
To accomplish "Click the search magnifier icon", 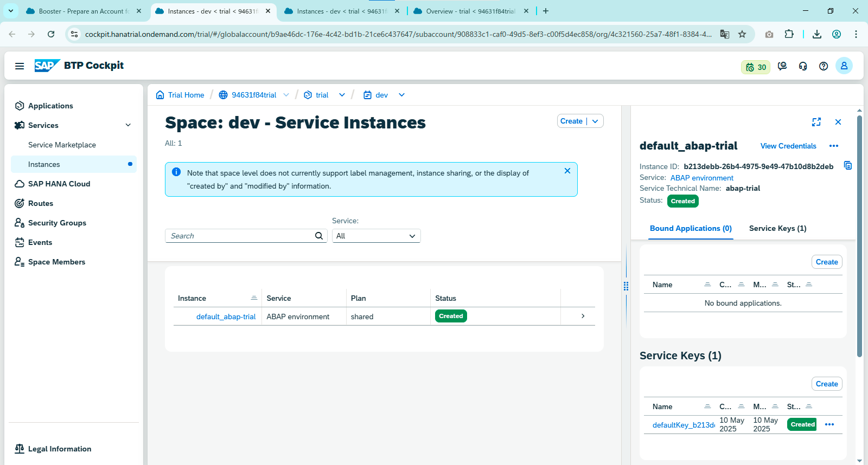I will click(x=319, y=236).
